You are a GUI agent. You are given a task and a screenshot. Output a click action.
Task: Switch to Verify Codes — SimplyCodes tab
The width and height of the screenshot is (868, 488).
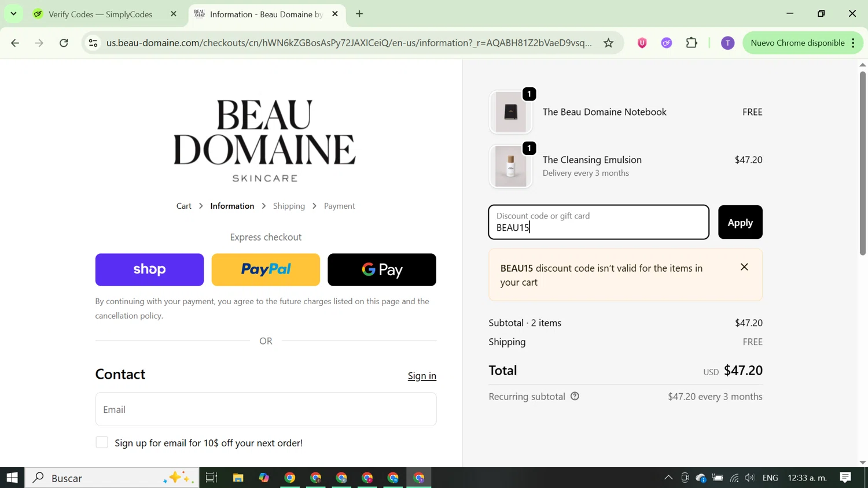100,14
